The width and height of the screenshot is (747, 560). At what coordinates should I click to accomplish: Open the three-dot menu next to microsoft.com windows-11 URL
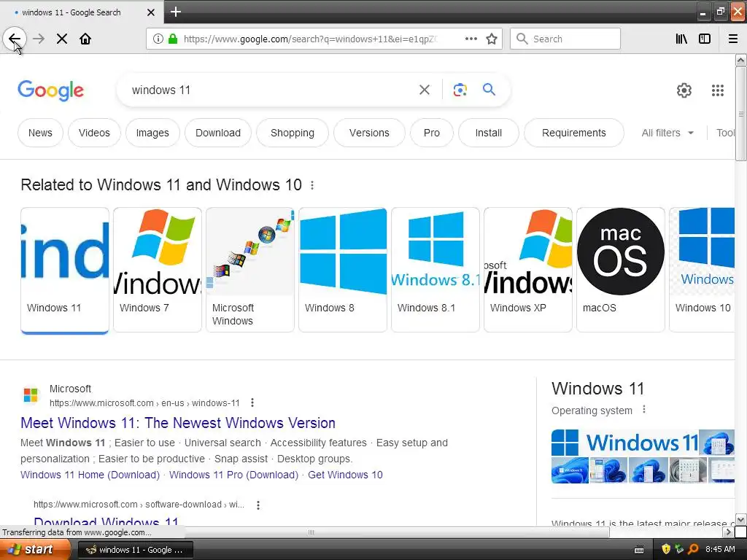tap(252, 402)
